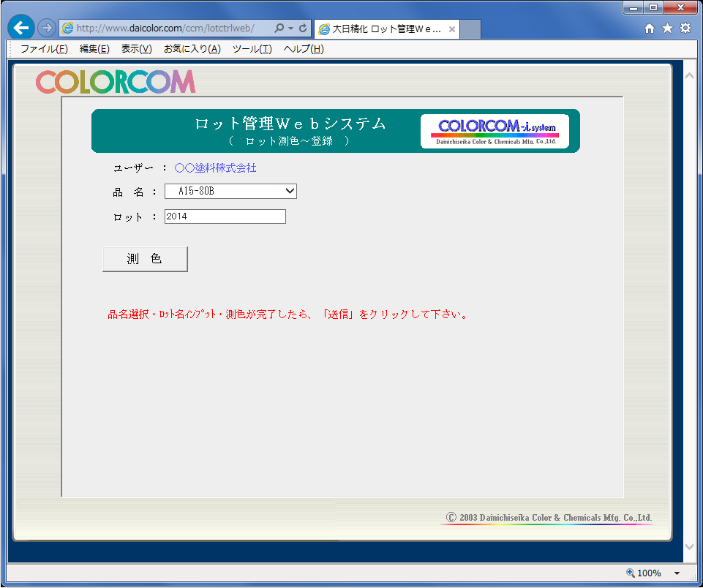
Task: Refresh the page with reload icon
Action: [303, 28]
